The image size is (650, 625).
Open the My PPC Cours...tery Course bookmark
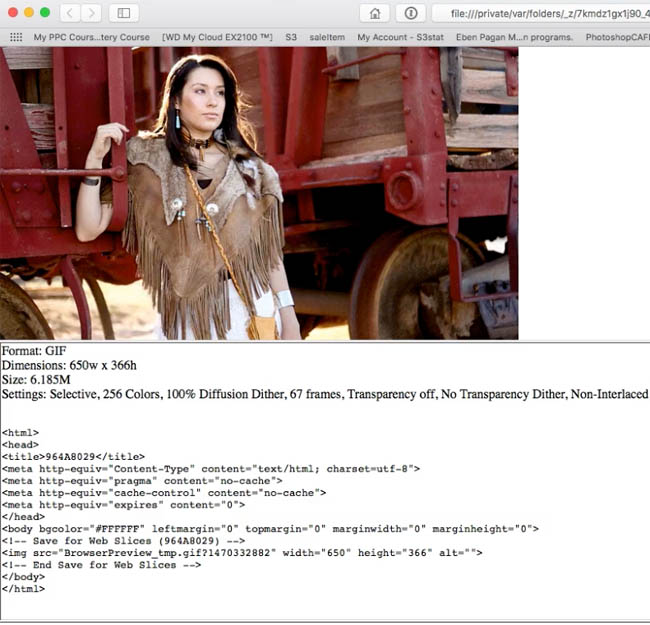[92, 37]
